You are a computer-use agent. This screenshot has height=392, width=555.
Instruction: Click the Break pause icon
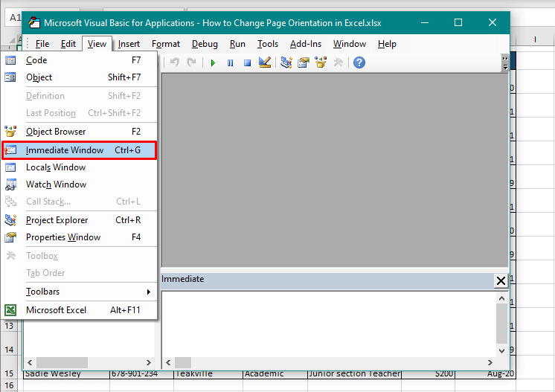pyautogui.click(x=230, y=63)
